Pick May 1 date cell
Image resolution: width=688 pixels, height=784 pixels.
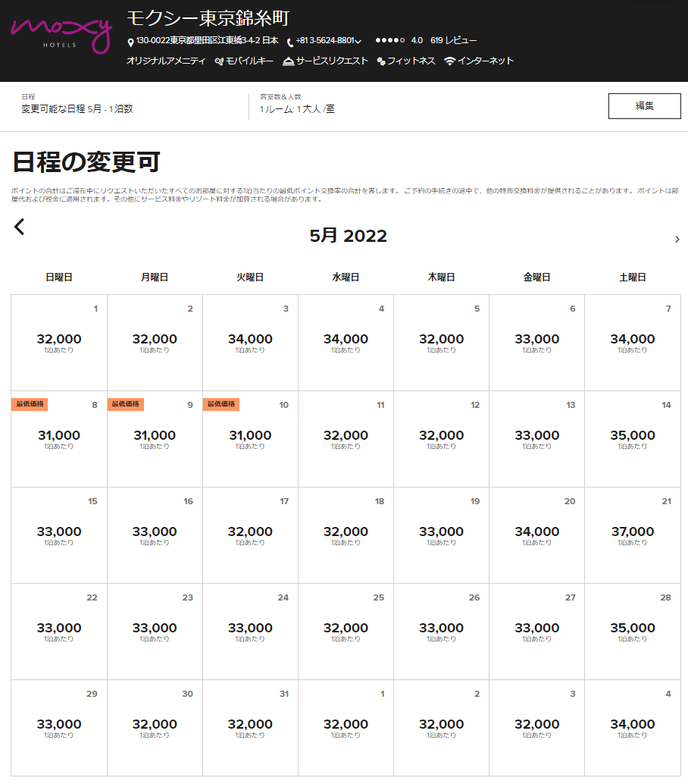click(59, 343)
